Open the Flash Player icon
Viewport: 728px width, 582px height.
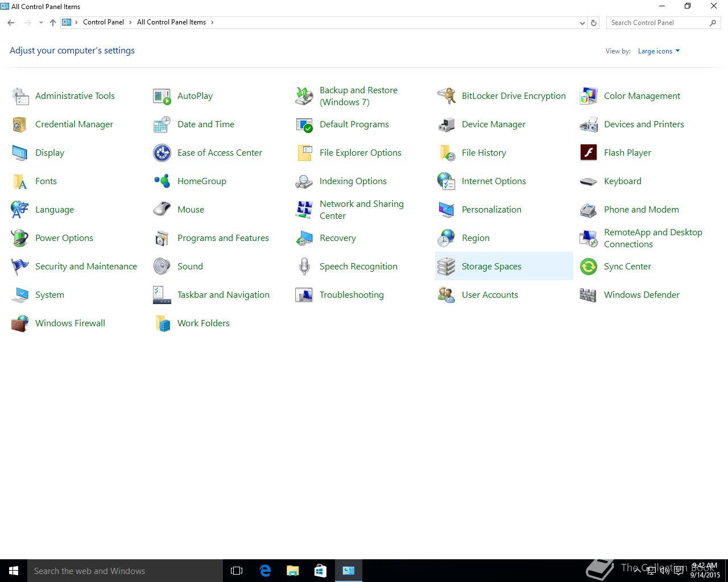589,153
